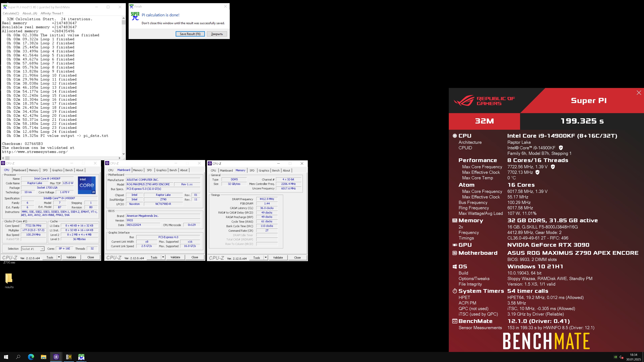Click the ROG Republic of Gamers logo
The image size is (644, 362).
[485, 101]
